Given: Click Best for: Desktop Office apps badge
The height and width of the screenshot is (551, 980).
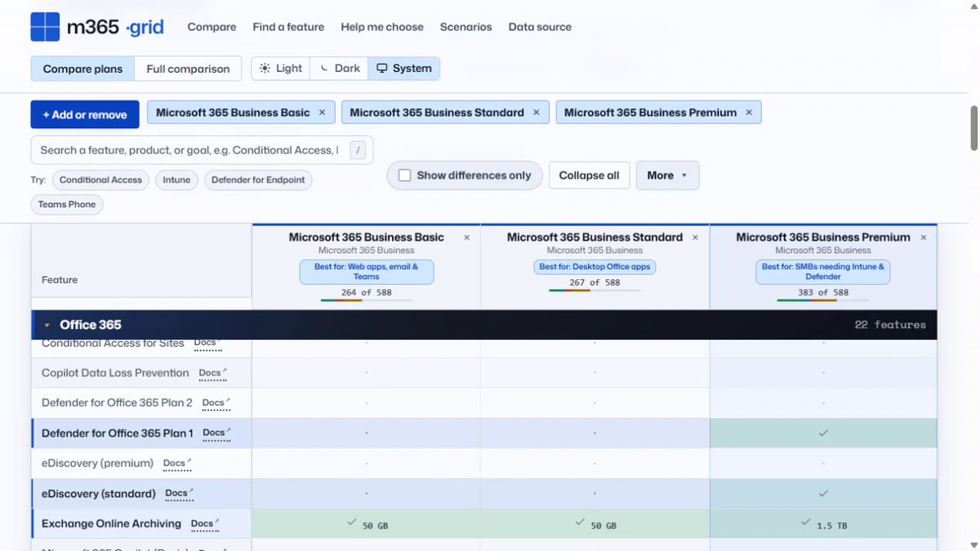Looking at the screenshot, I should click(x=595, y=267).
